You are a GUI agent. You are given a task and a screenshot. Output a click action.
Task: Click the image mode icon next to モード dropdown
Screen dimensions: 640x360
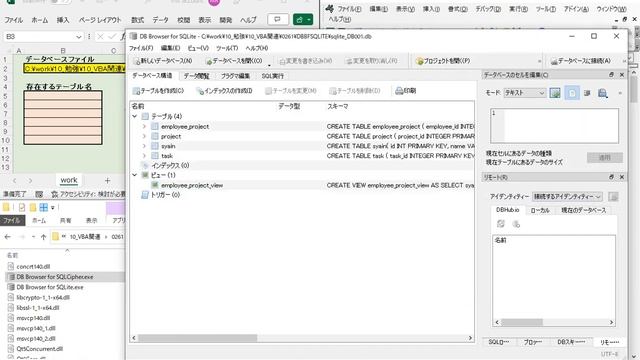pyautogui.click(x=555, y=93)
